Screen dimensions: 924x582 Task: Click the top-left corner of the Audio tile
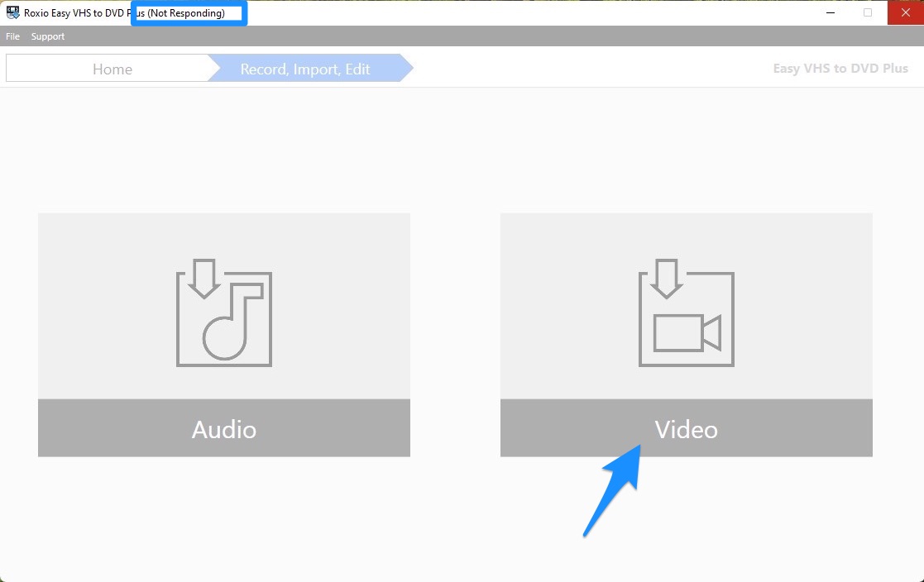coord(43,218)
